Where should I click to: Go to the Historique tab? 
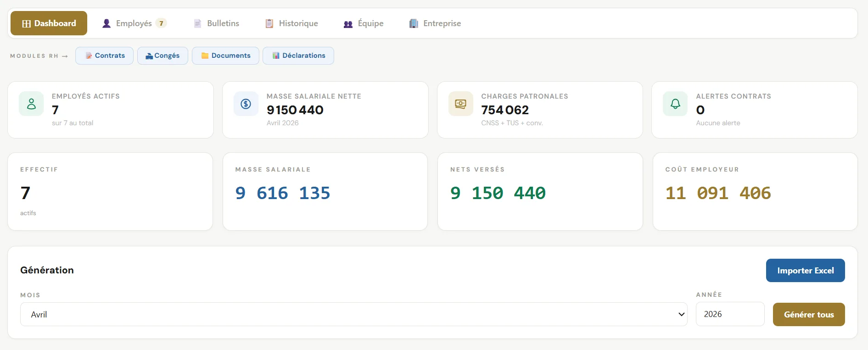coord(292,23)
